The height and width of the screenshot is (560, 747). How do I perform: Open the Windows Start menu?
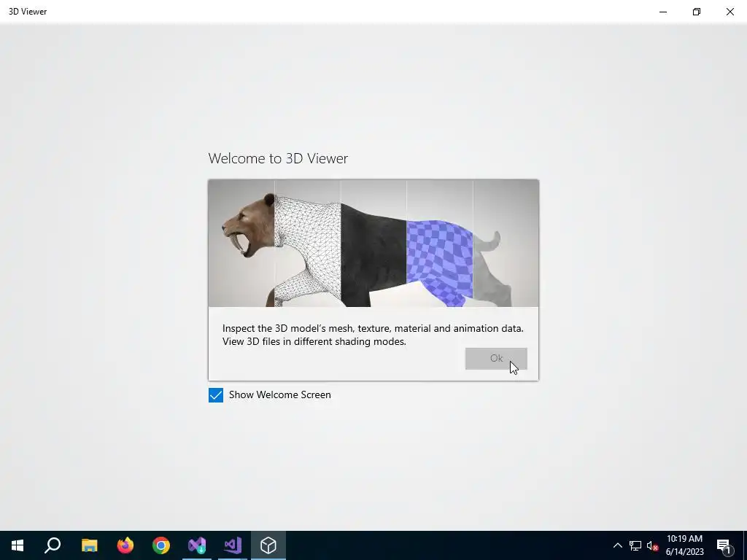pyautogui.click(x=18, y=545)
